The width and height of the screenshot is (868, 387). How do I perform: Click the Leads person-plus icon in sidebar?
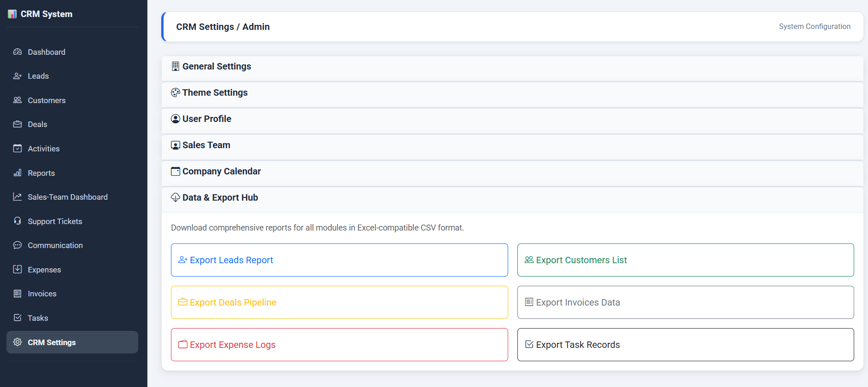18,76
